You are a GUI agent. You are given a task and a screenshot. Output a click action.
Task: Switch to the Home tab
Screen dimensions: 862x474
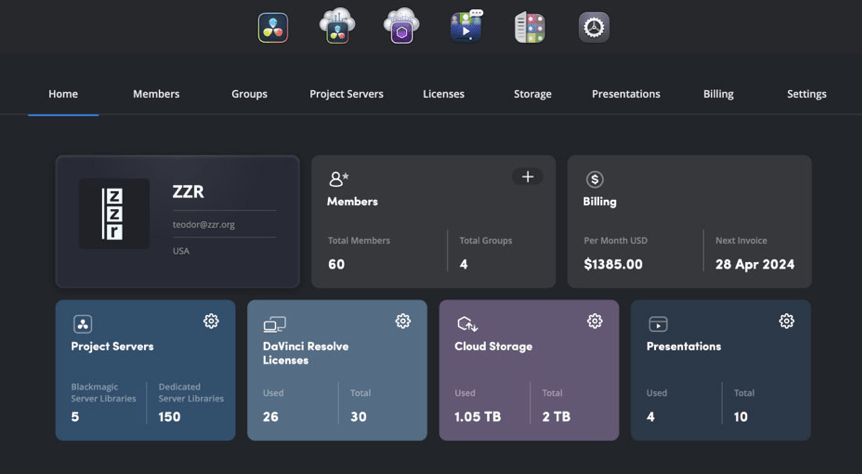coord(63,94)
